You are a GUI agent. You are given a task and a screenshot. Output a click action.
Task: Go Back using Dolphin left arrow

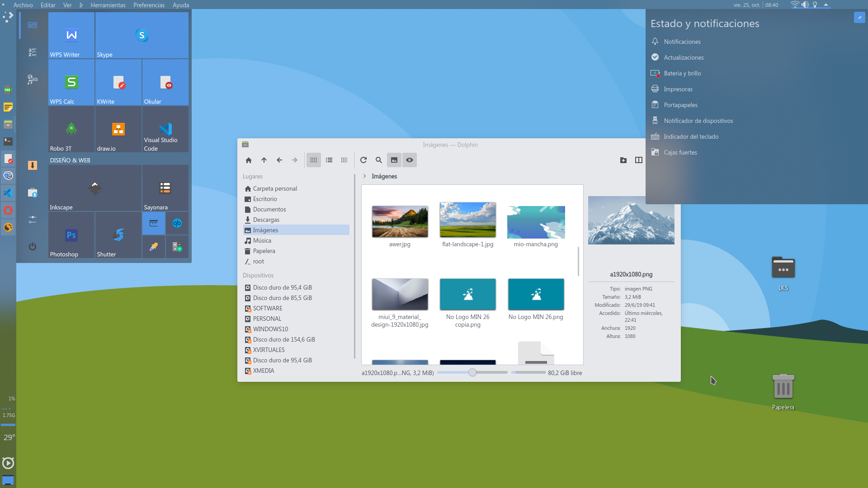click(279, 160)
